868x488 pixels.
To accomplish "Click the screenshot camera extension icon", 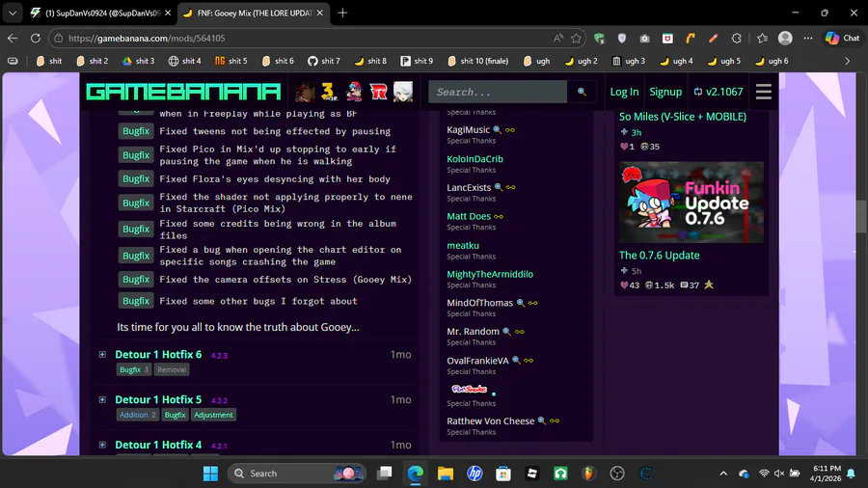I will point(644,39).
